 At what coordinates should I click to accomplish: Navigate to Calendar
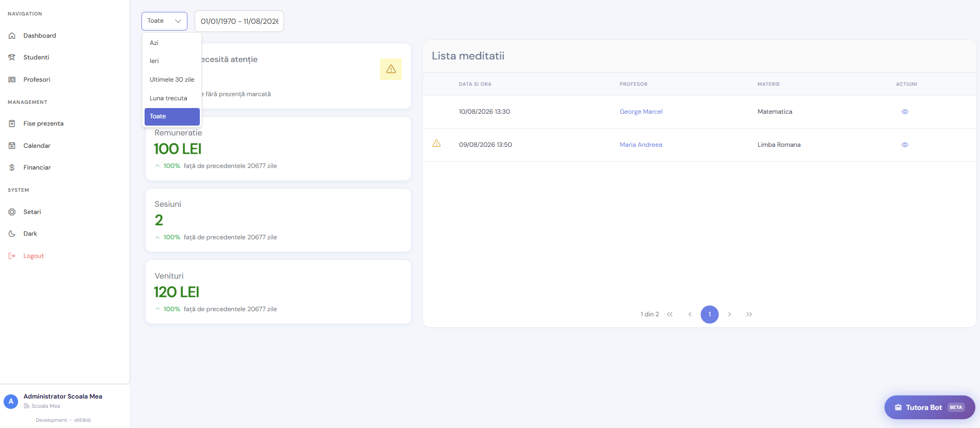(37, 146)
